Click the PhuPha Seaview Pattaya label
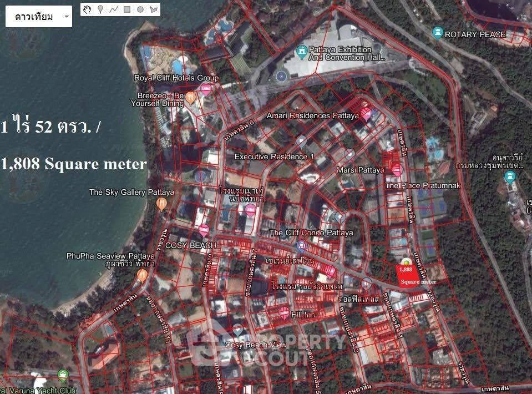Viewport: 532px width, 394px height. click(x=110, y=260)
